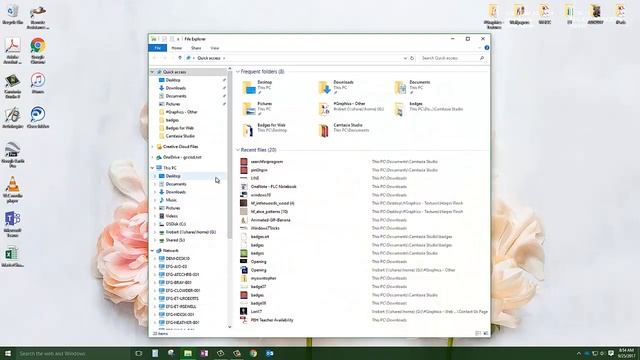Viewport: 640px width, 360px height.
Task: Open OneNote from the taskbar
Action: click(204, 353)
